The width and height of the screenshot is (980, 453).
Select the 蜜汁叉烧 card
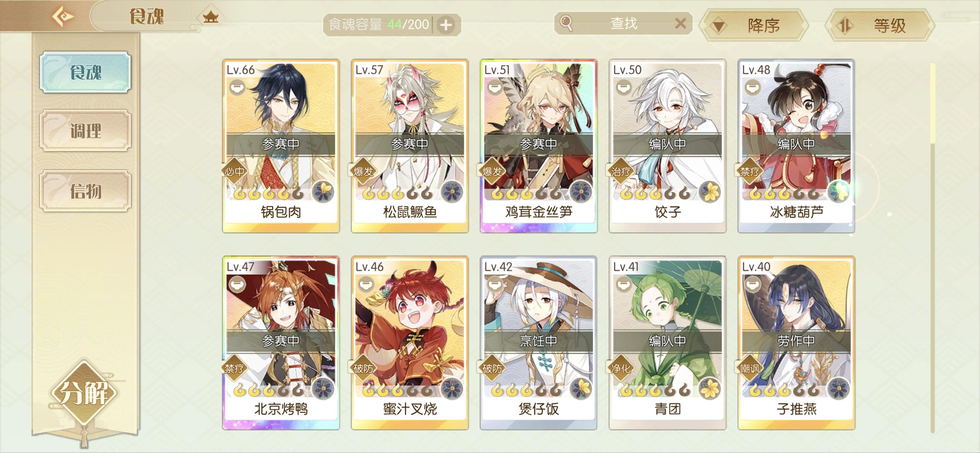point(410,343)
